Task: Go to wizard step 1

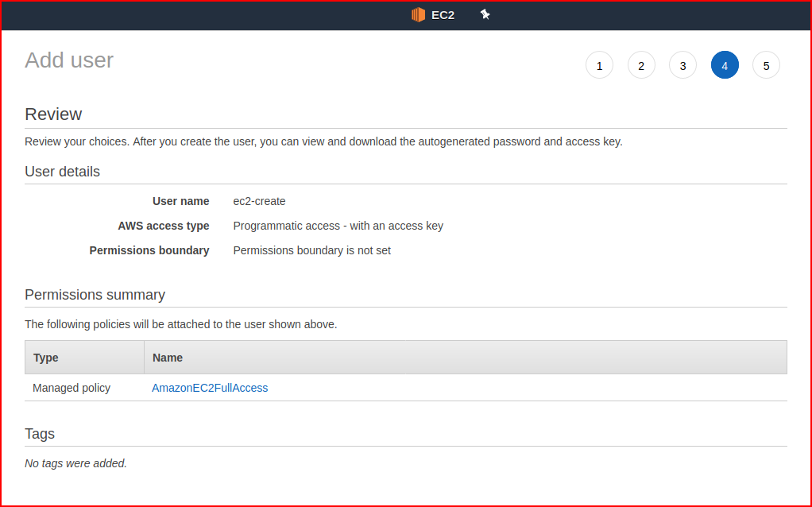Action: (x=599, y=65)
